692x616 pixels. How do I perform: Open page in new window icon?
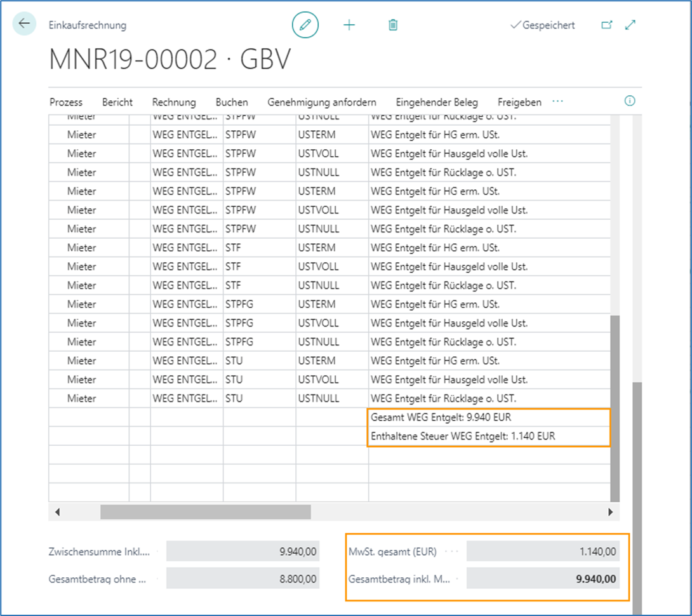607,25
